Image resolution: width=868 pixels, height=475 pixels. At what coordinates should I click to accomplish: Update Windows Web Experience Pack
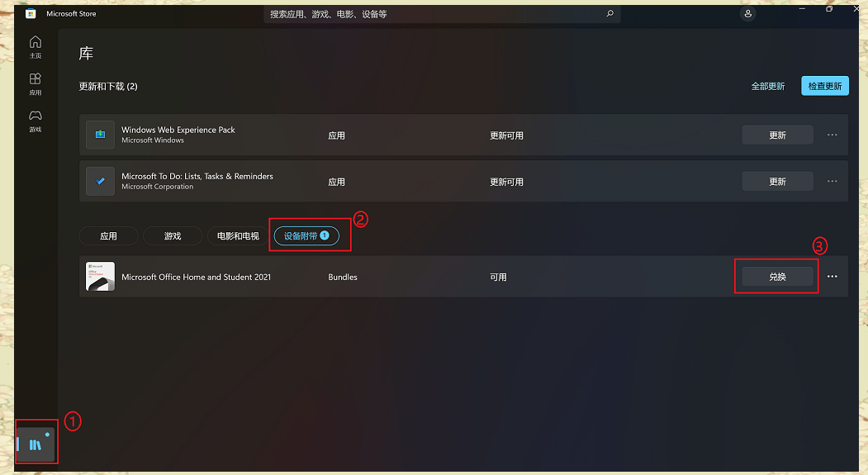click(x=777, y=135)
